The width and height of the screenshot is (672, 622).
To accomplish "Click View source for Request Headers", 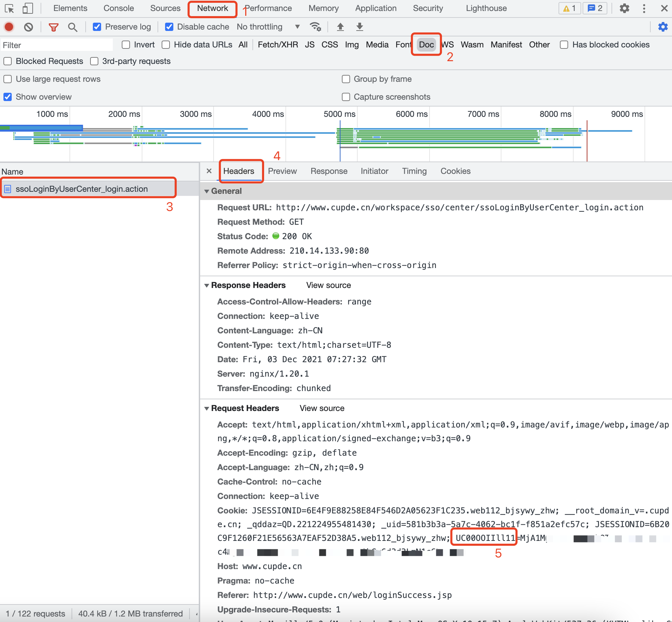I will (x=322, y=408).
